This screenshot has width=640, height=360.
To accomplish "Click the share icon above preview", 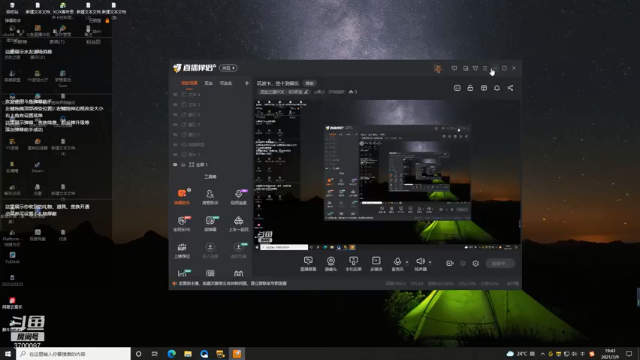I will pos(510,88).
